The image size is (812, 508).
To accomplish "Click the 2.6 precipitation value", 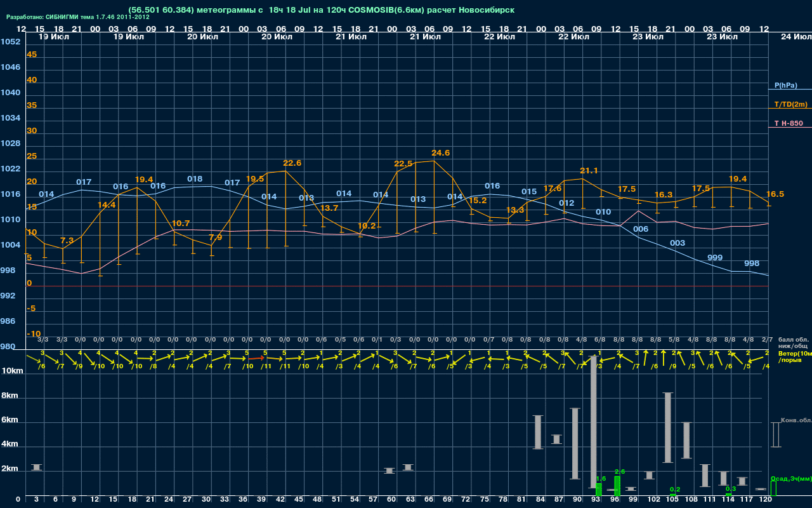I will point(620,472).
